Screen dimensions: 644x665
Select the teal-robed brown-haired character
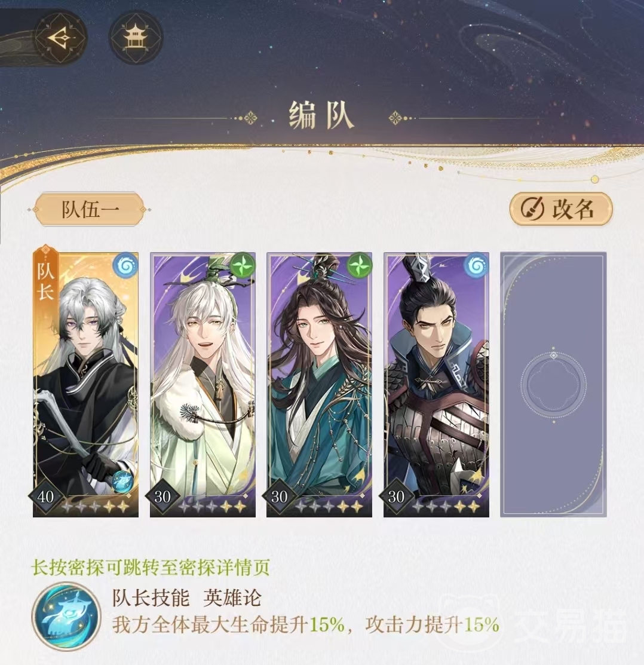point(319,385)
